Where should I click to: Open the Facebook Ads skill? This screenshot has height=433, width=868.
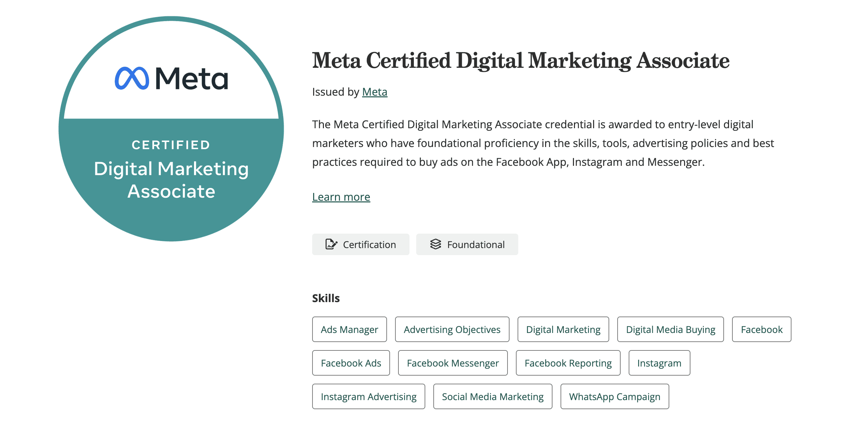coord(351,363)
